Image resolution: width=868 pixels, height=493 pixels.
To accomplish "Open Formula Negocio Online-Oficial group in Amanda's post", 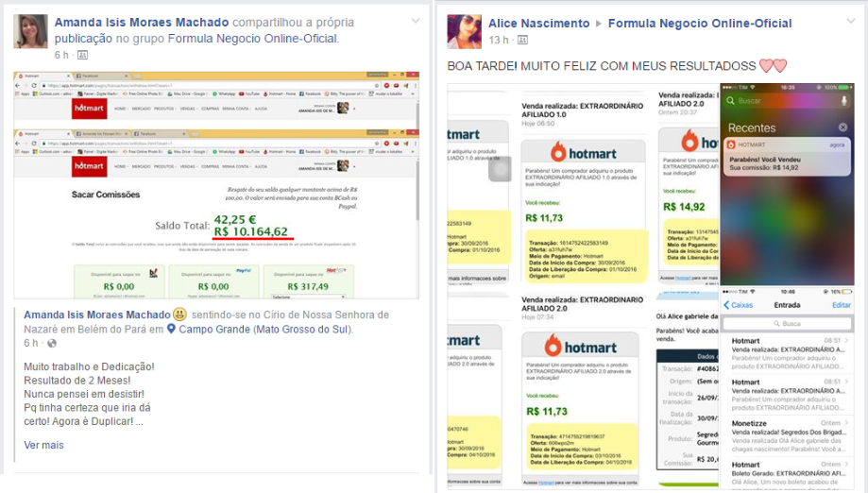I will click(252, 39).
